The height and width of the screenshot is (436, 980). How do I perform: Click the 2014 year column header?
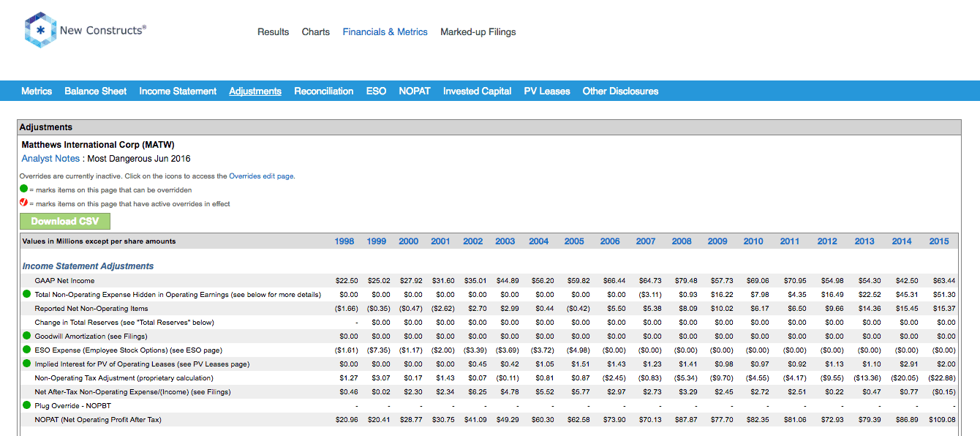click(902, 241)
